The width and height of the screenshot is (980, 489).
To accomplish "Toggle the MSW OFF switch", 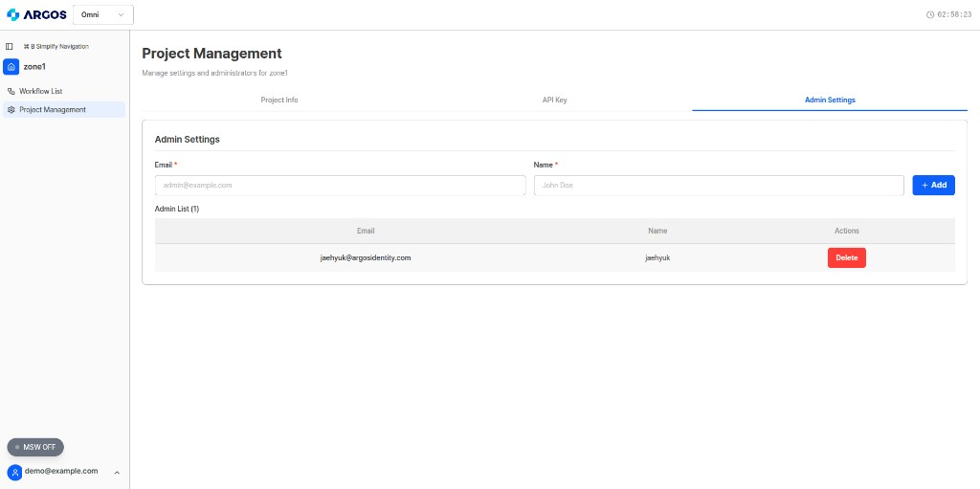I will (x=35, y=447).
